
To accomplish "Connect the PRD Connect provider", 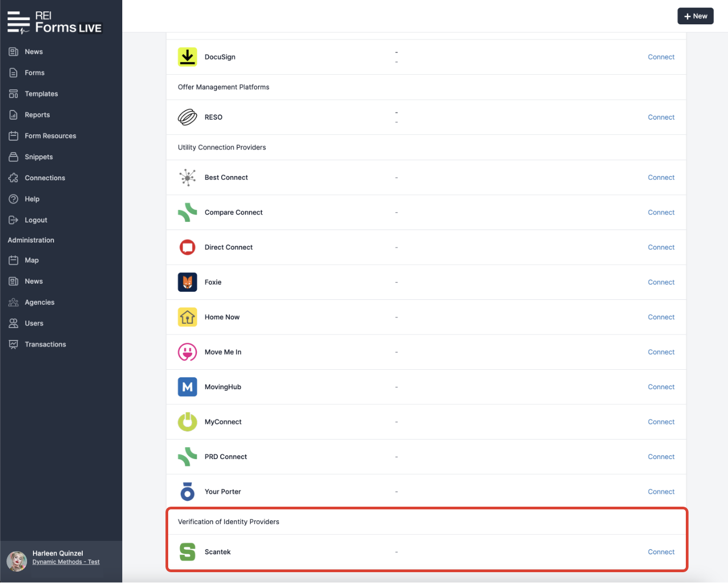I will point(661,457).
